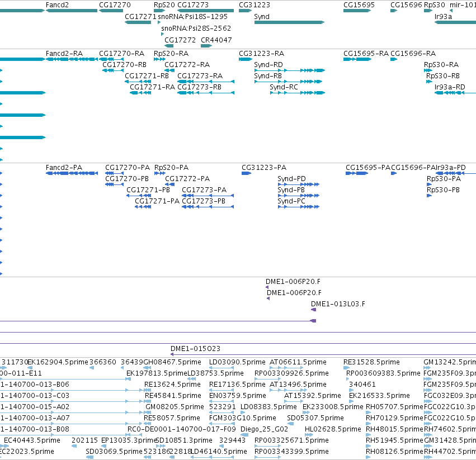Image resolution: width=476 pixels, height=460 pixels.
Task: Select the AT06611.5prime EST label
Action: pyautogui.click(x=298, y=362)
